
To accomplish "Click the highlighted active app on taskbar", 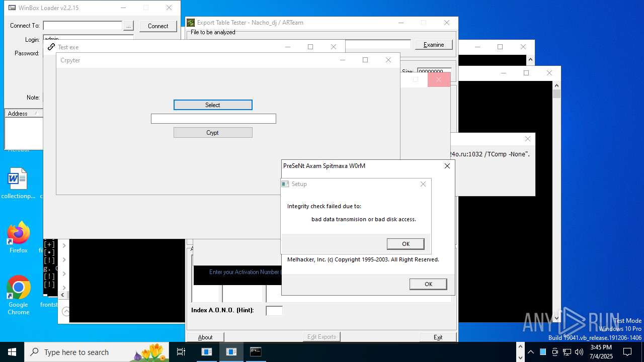I will click(231, 352).
